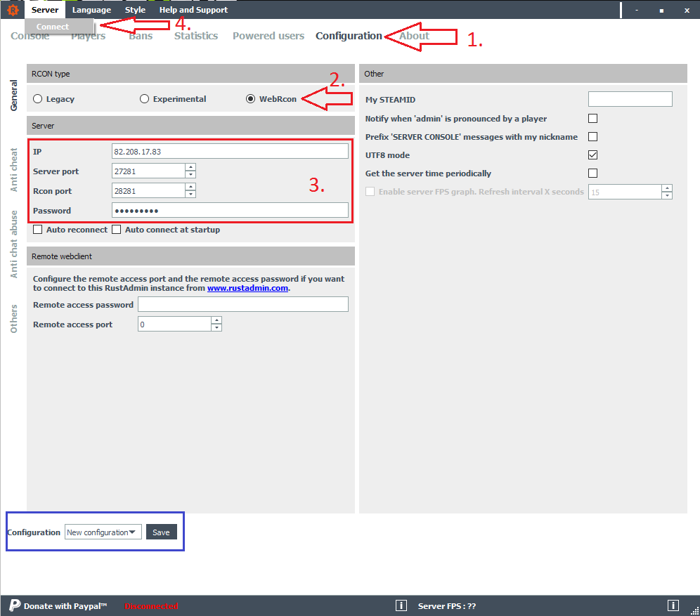Click the RustAdmin logo icon in title bar
The image size is (700, 616).
coord(13,10)
